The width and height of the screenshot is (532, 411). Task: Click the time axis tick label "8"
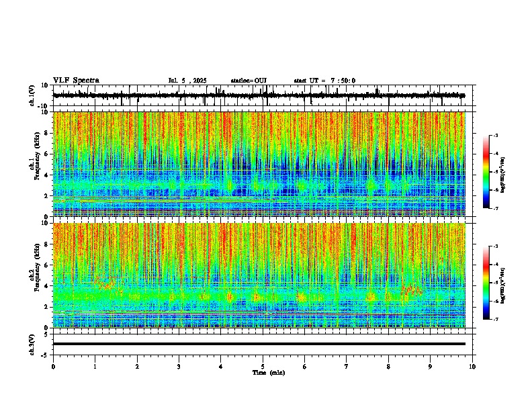[x=388, y=367]
